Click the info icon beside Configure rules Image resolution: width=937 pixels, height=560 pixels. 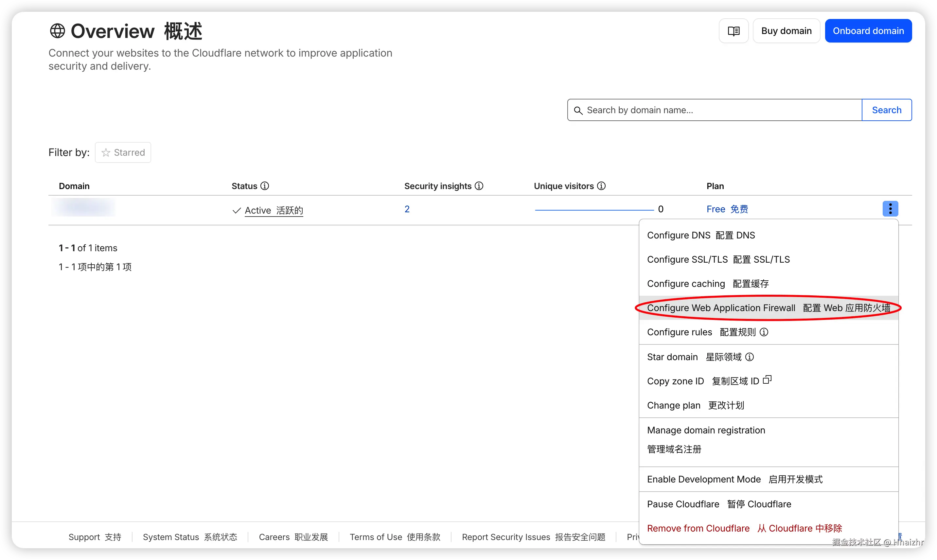(764, 332)
